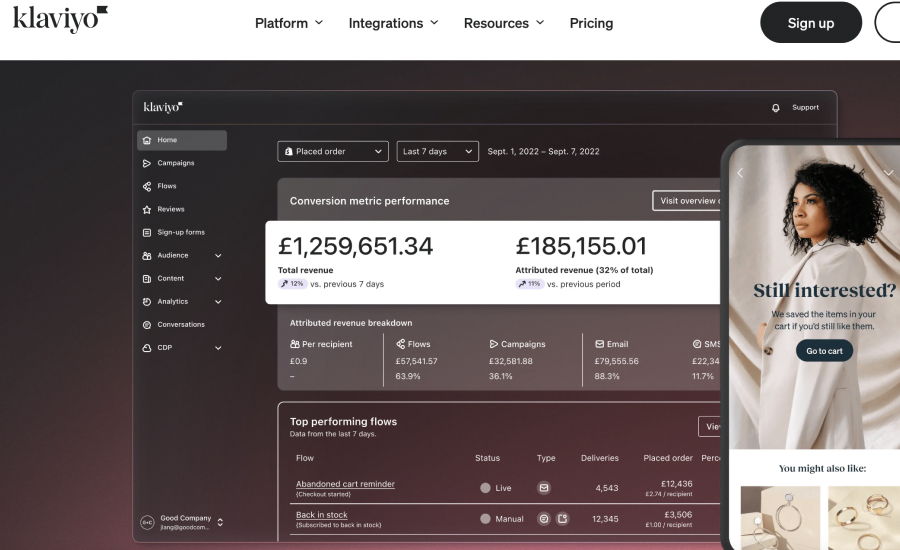Click the Content icon in the sidebar
This screenshot has height=550, width=900.
(x=147, y=278)
